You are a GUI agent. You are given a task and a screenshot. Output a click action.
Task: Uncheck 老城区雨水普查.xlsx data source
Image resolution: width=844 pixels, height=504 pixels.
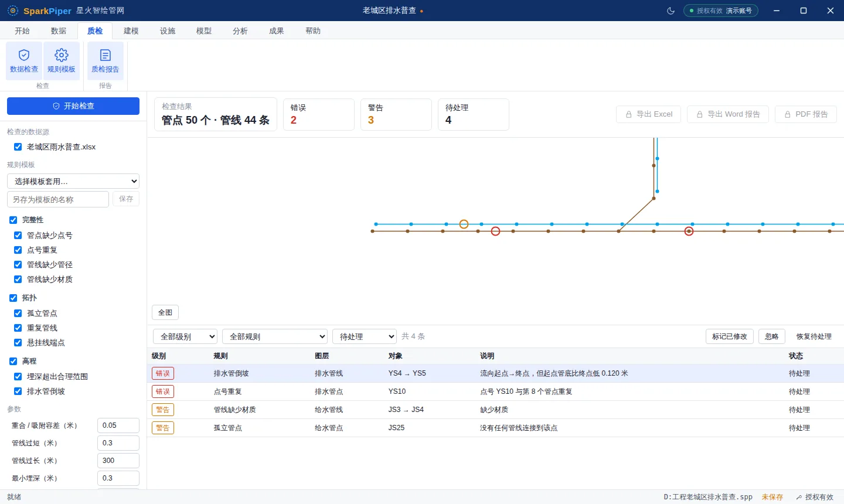coord(18,147)
